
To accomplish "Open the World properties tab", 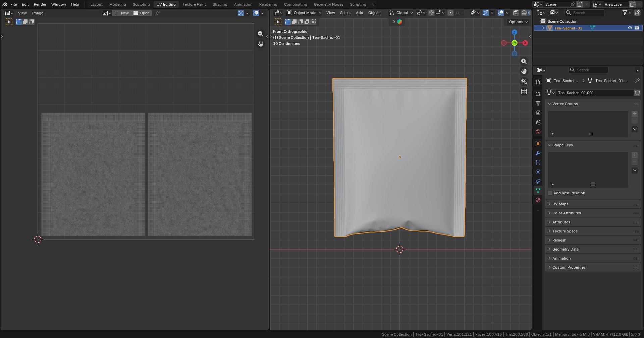I will tap(538, 132).
